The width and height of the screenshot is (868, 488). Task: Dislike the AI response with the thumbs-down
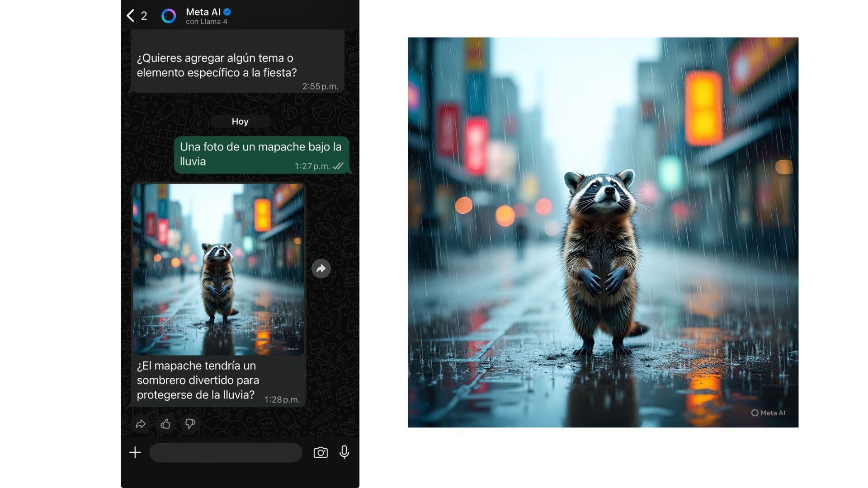tap(189, 424)
